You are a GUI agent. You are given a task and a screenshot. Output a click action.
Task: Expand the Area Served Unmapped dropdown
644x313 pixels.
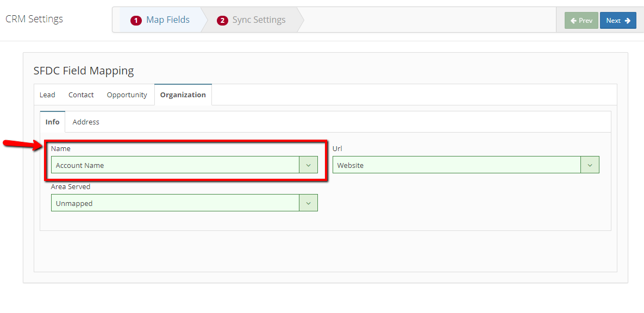pyautogui.click(x=184, y=203)
